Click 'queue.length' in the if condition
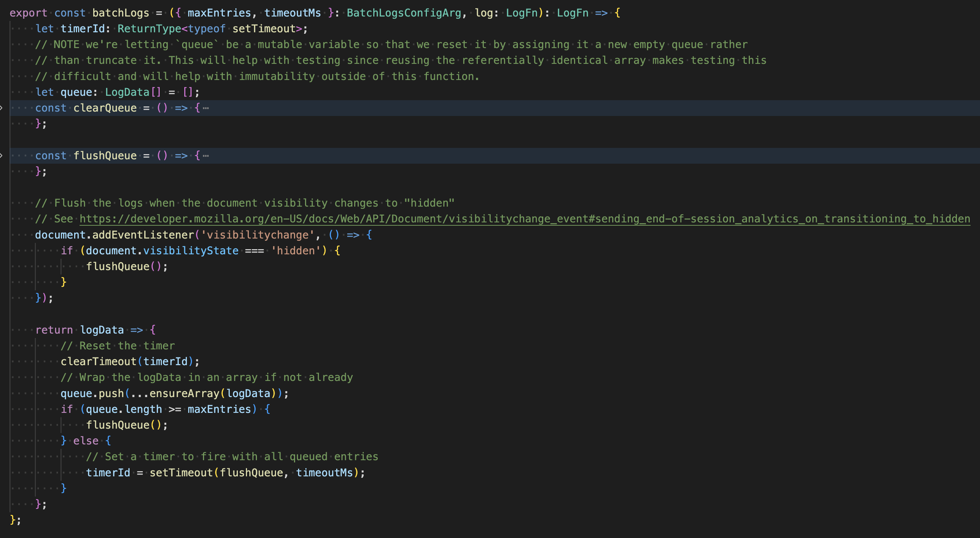 (x=124, y=409)
